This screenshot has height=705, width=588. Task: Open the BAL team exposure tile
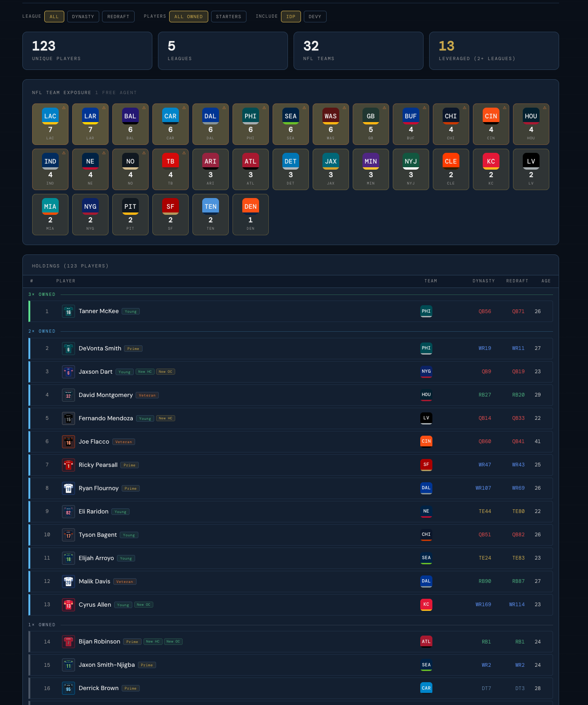tap(130, 124)
